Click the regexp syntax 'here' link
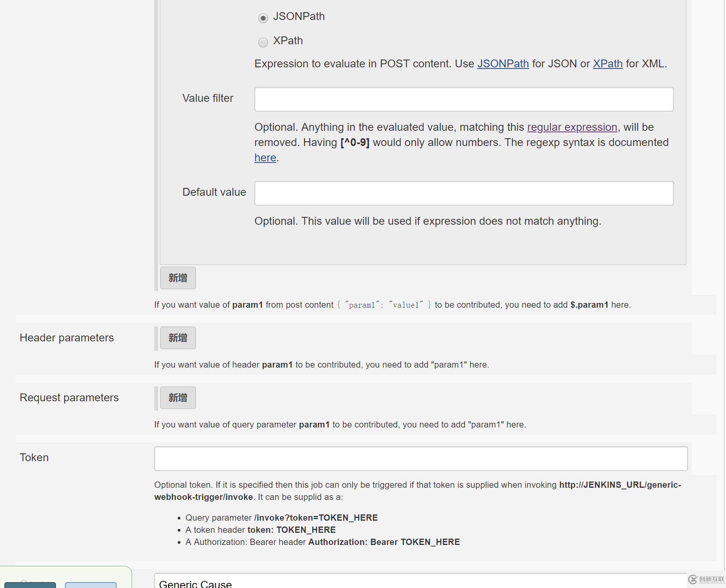 (x=265, y=157)
